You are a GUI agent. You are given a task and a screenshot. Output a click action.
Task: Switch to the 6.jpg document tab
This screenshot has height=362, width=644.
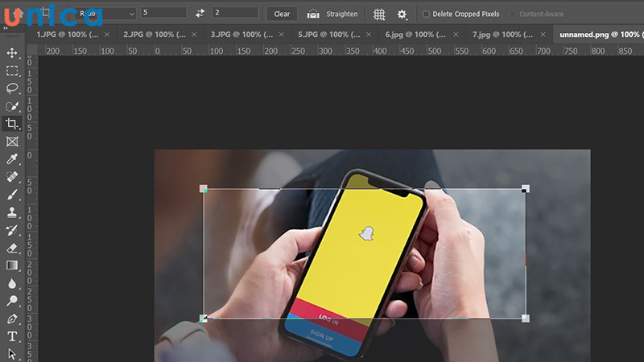coord(409,35)
